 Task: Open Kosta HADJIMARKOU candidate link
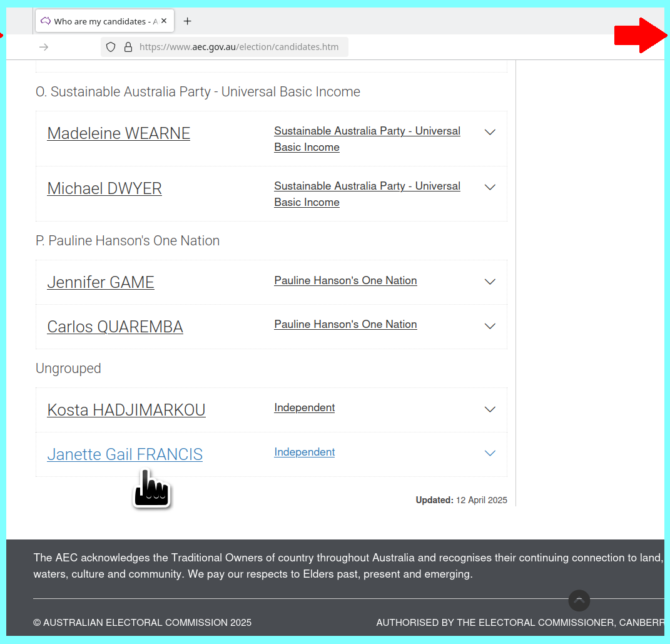(x=126, y=410)
